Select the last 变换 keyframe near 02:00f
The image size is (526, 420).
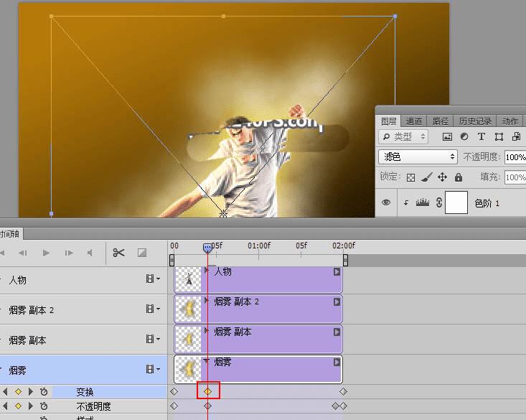click(x=343, y=391)
